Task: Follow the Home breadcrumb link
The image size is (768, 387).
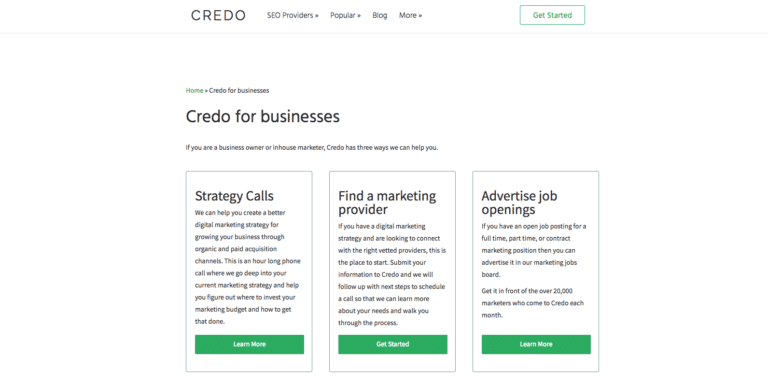Action: pos(194,90)
